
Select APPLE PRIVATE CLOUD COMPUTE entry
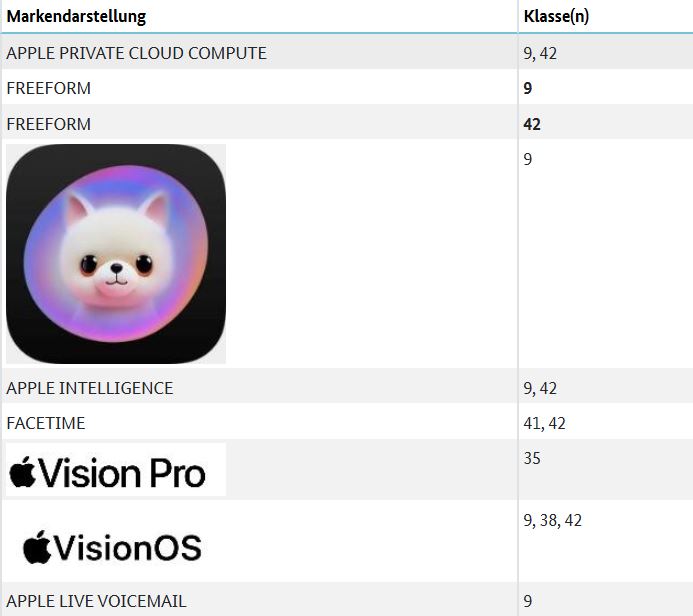[x=137, y=53]
